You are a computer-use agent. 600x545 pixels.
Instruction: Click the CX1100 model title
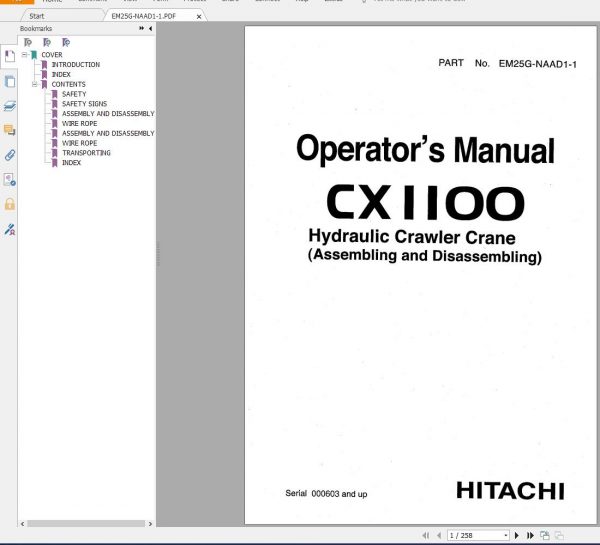point(426,202)
